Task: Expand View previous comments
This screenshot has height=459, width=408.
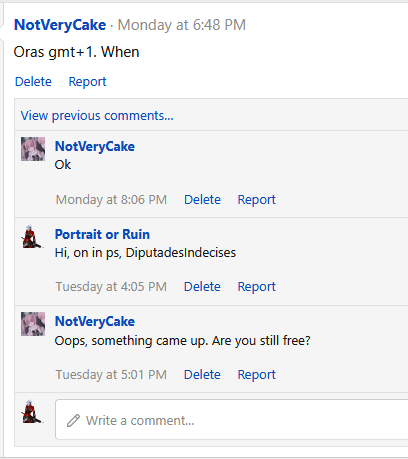Action: [x=97, y=116]
